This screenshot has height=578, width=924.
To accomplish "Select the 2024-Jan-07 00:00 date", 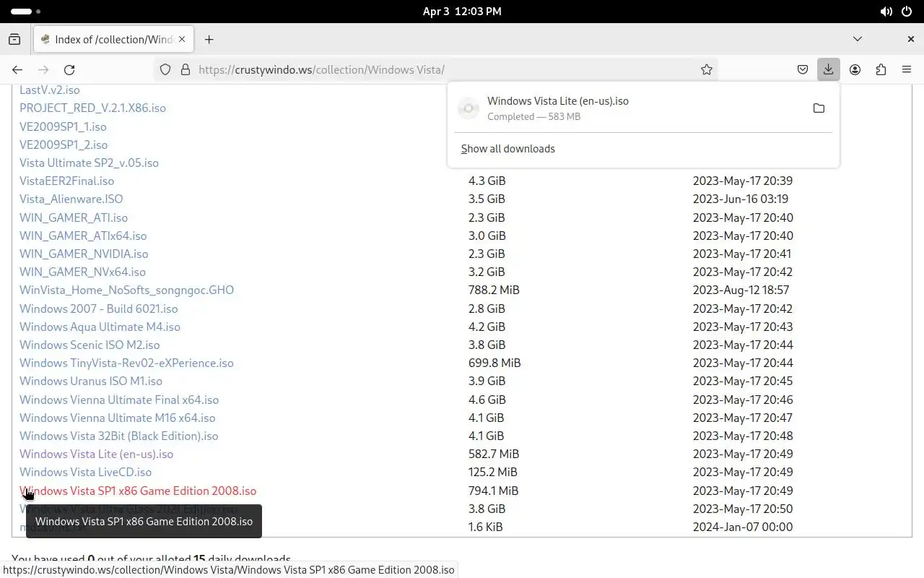I will point(743,527).
